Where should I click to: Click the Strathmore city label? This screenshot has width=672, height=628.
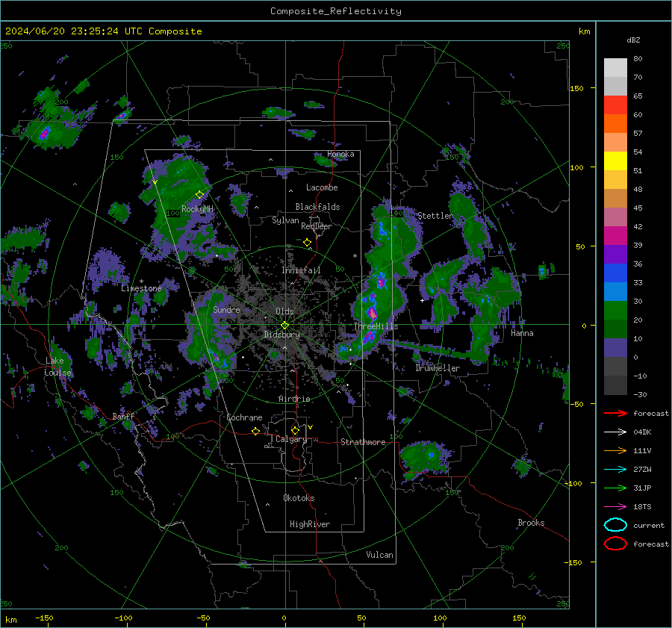(x=363, y=442)
